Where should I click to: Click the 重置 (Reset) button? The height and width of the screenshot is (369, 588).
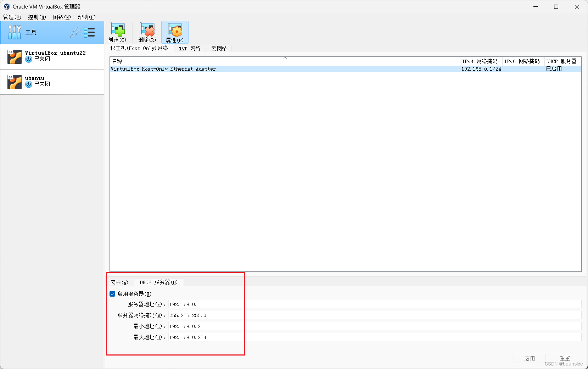click(565, 358)
